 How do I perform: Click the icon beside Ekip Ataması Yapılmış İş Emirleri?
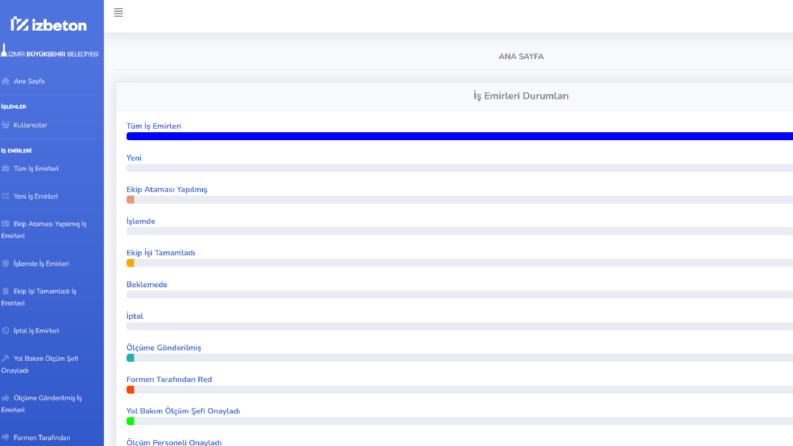(x=6, y=224)
